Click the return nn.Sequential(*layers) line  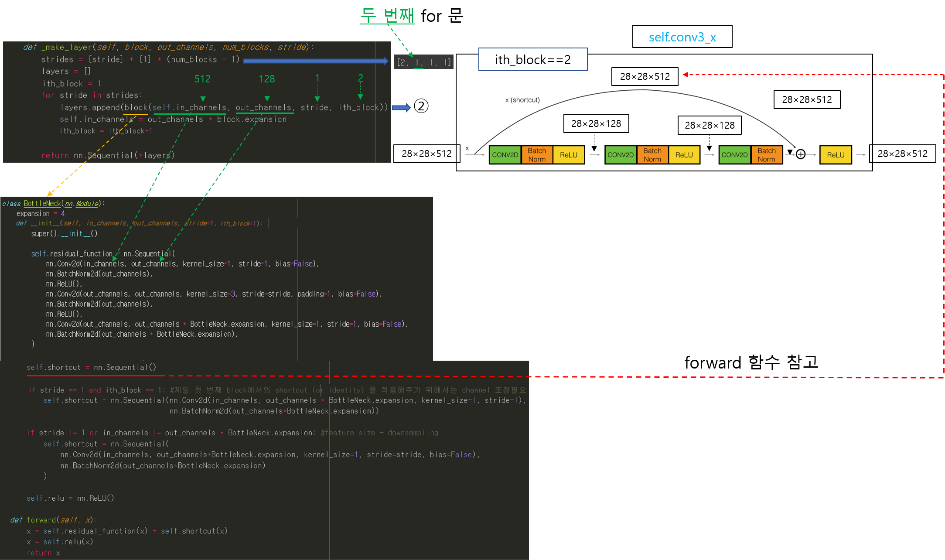108,155
